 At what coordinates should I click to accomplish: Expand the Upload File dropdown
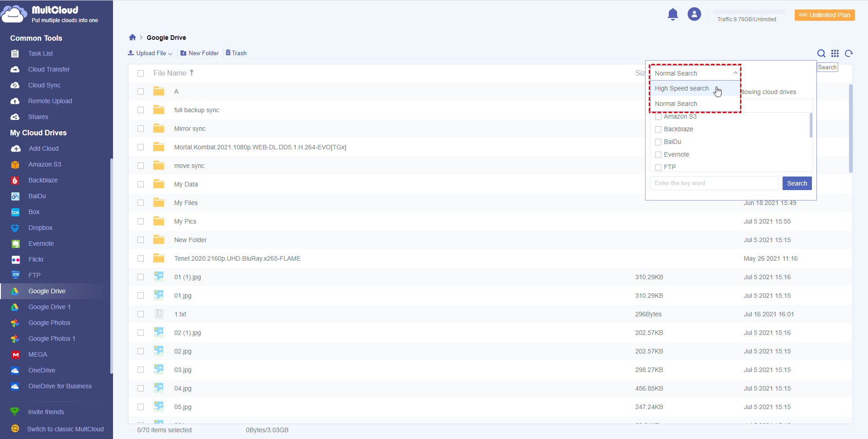(150, 53)
